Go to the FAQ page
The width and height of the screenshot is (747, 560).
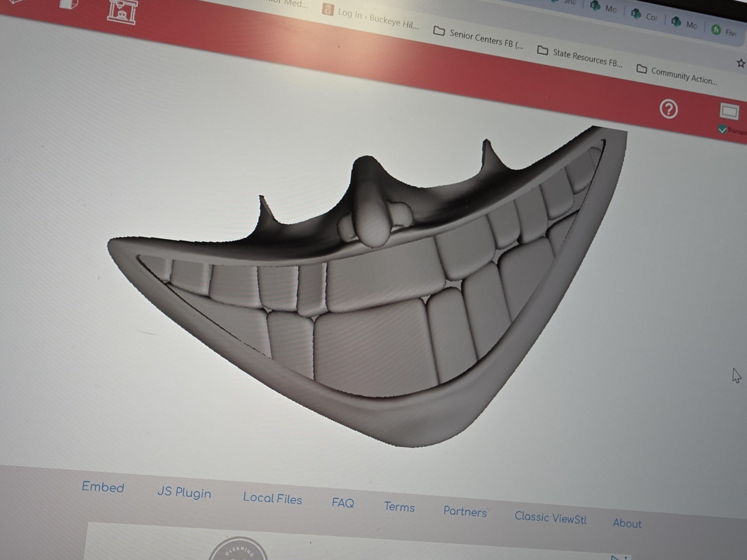(343, 503)
